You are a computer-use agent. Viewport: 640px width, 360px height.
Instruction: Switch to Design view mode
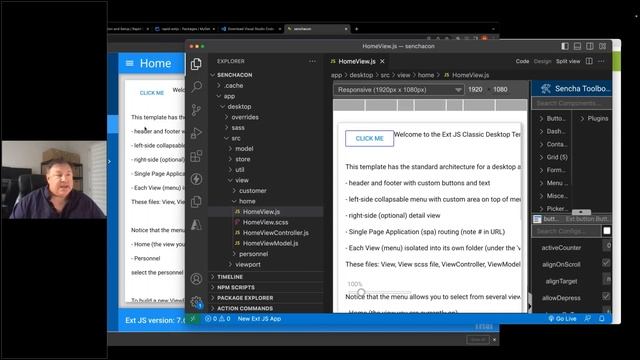point(542,61)
